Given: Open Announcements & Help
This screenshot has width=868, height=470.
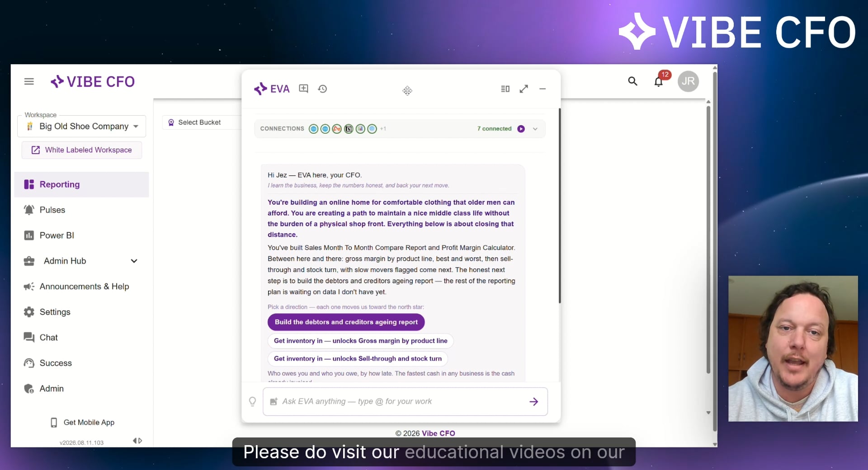Looking at the screenshot, I should 81,287.
